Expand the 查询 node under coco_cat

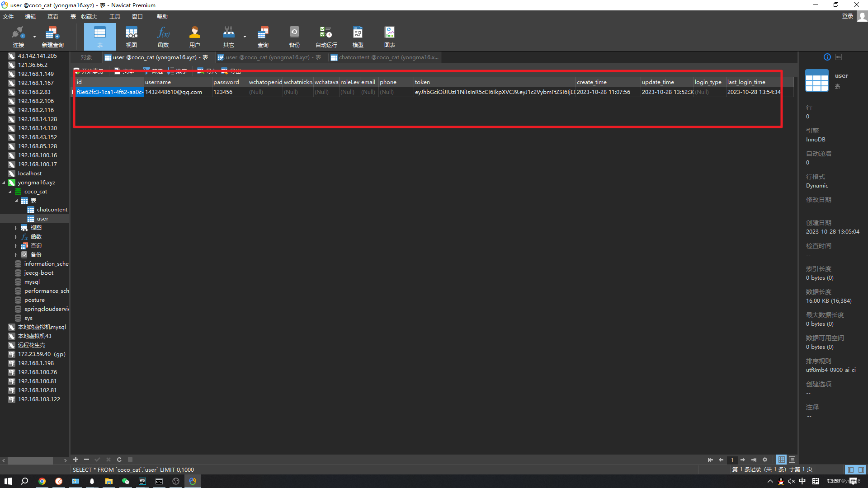[16, 246]
